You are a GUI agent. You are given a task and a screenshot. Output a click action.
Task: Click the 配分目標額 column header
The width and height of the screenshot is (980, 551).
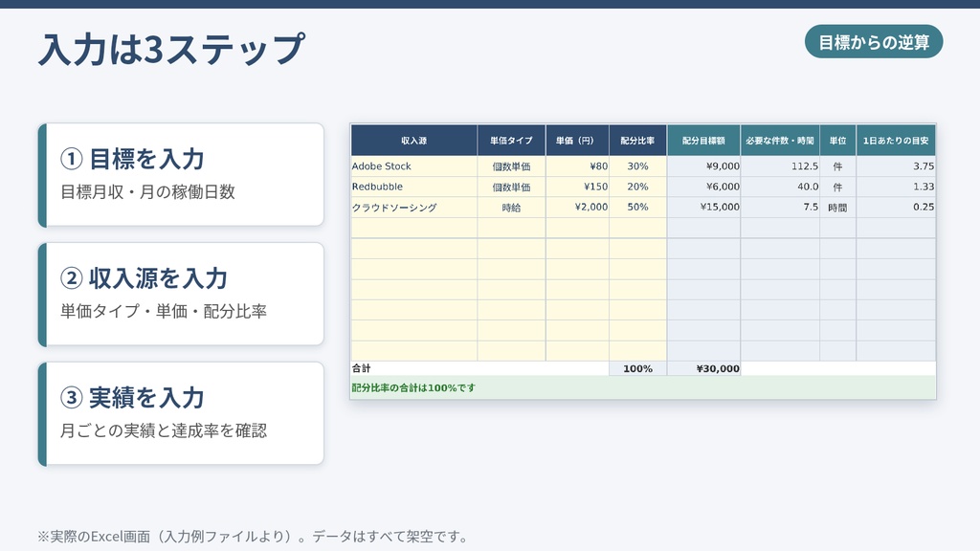703,141
